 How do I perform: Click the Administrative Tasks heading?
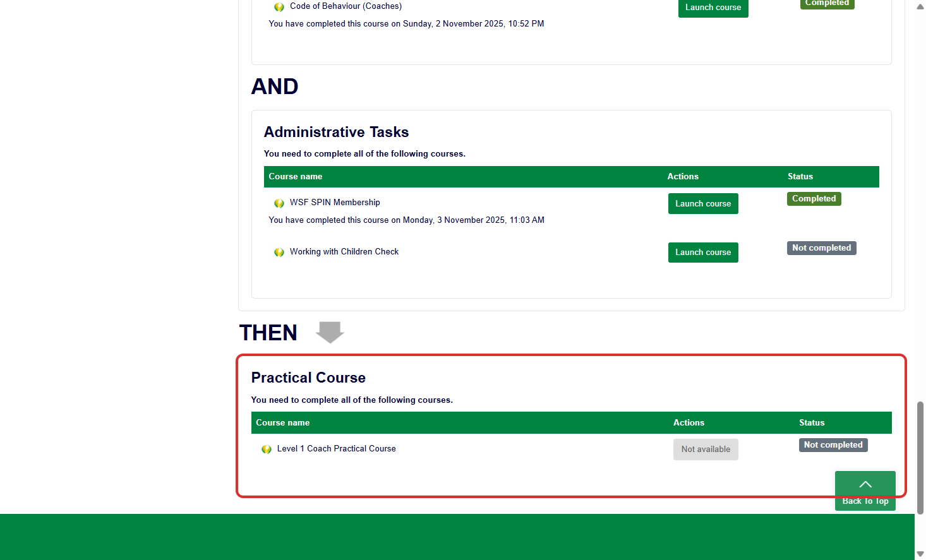[336, 132]
